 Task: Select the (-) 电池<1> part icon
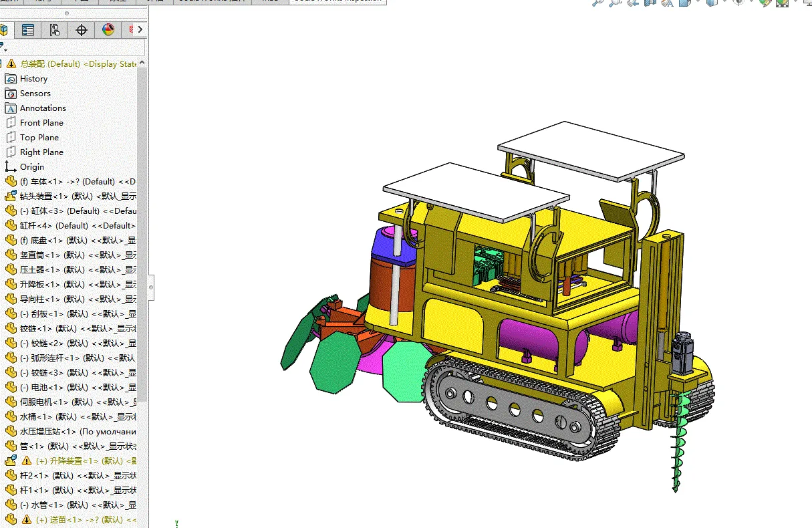pyautogui.click(x=10, y=388)
